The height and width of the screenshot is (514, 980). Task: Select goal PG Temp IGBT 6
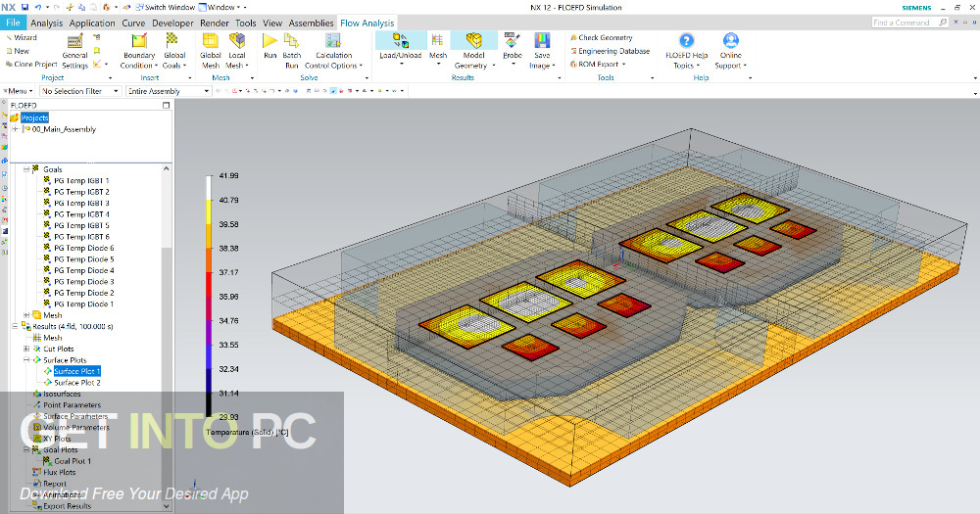tap(81, 237)
